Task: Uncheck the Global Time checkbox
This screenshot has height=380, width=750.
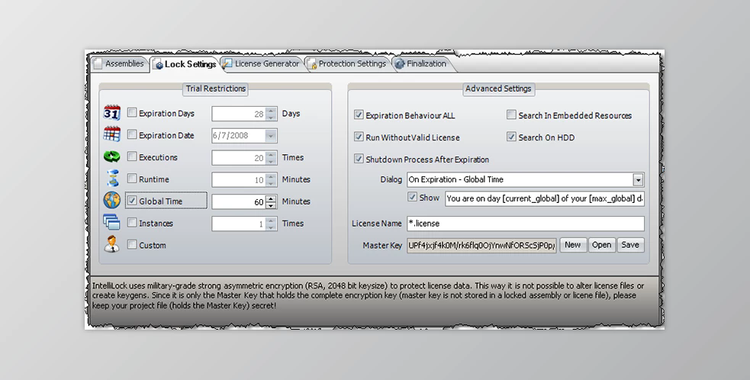Action: tap(132, 201)
